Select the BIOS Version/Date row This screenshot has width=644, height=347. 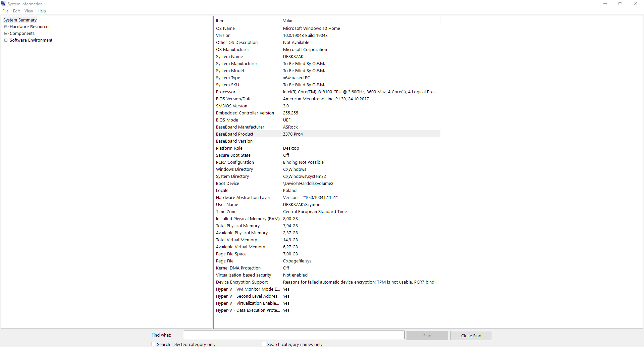coord(327,99)
